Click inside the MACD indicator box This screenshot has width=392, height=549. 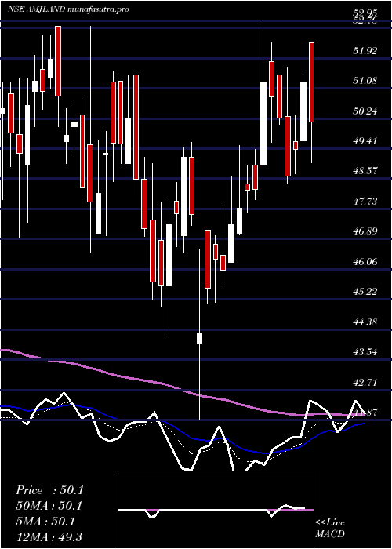pos(216,510)
